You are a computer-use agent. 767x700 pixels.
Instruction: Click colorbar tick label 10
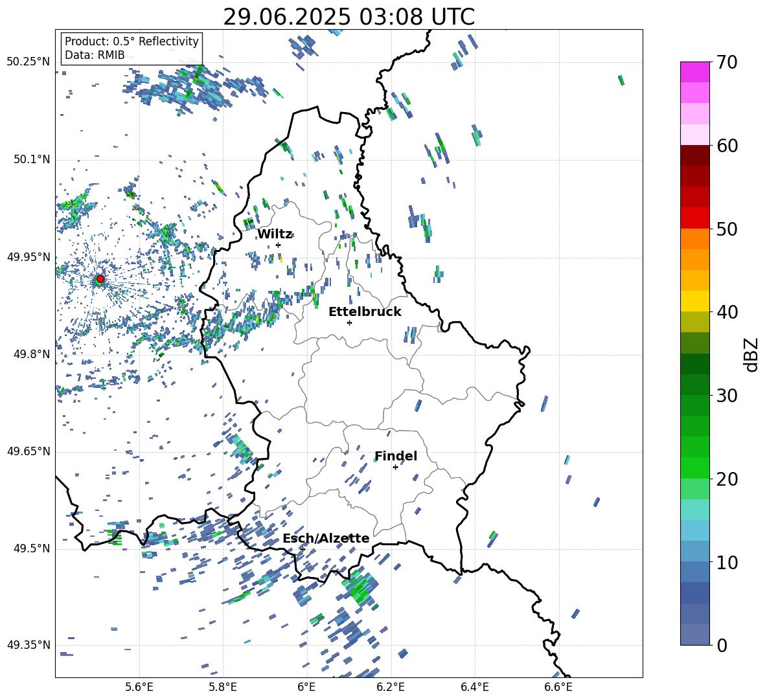point(727,562)
